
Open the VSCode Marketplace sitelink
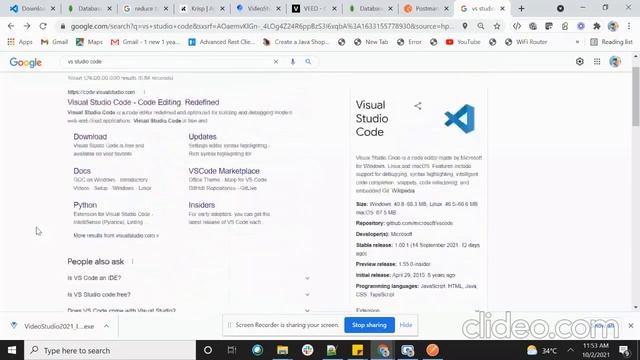click(x=224, y=171)
